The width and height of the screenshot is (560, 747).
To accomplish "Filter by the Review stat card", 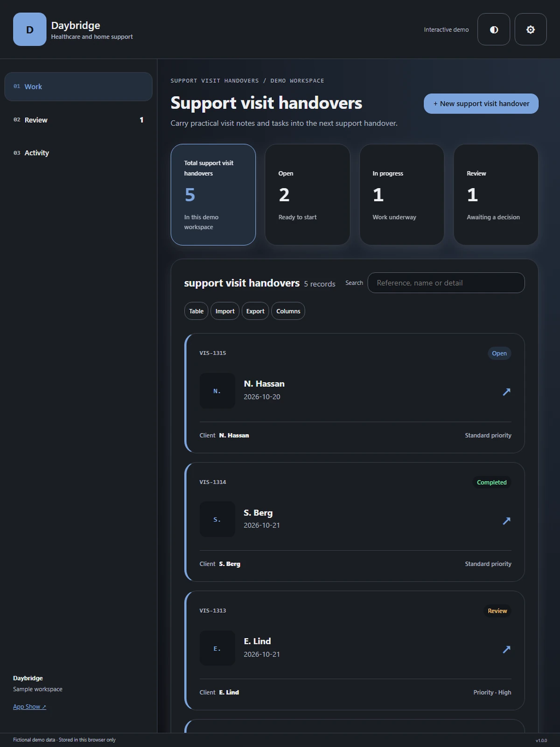I will pos(496,195).
